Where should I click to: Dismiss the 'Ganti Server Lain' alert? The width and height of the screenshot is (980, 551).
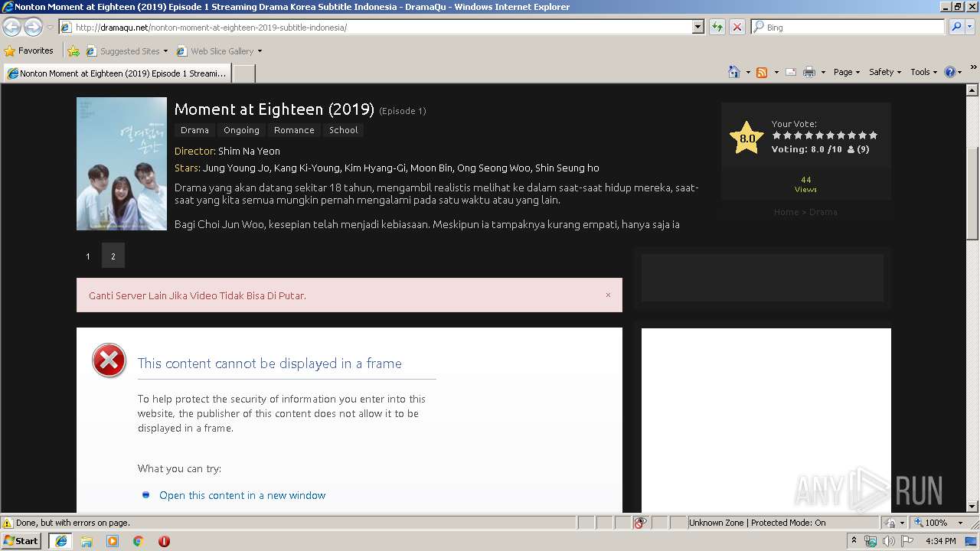[x=608, y=295]
